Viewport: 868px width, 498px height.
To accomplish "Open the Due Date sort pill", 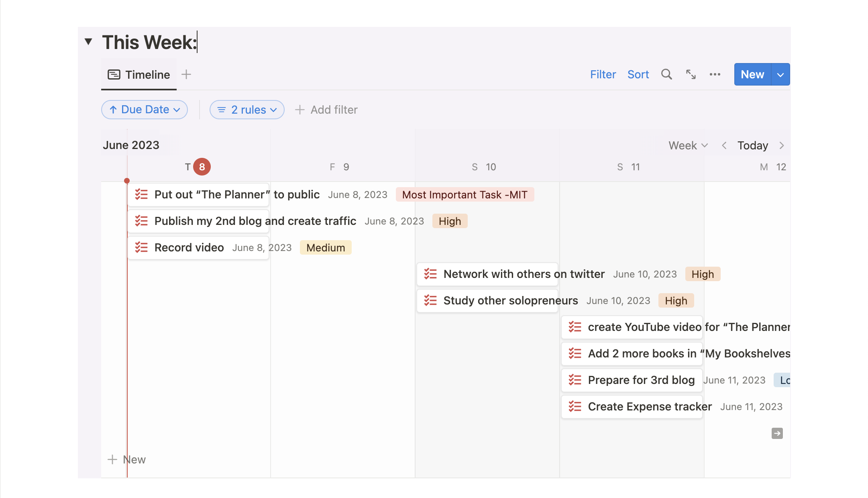I will (145, 110).
